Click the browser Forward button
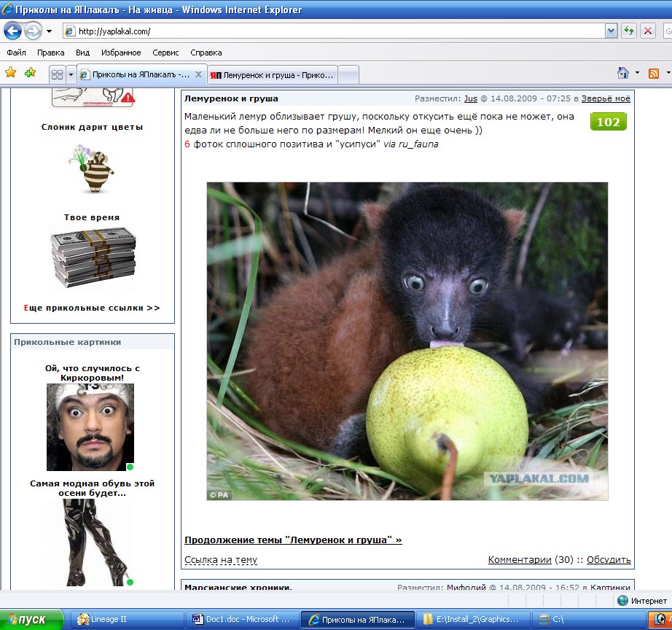 click(34, 31)
